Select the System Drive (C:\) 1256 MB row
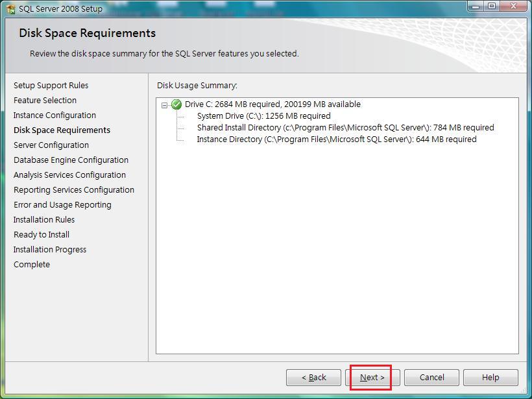 (263, 115)
